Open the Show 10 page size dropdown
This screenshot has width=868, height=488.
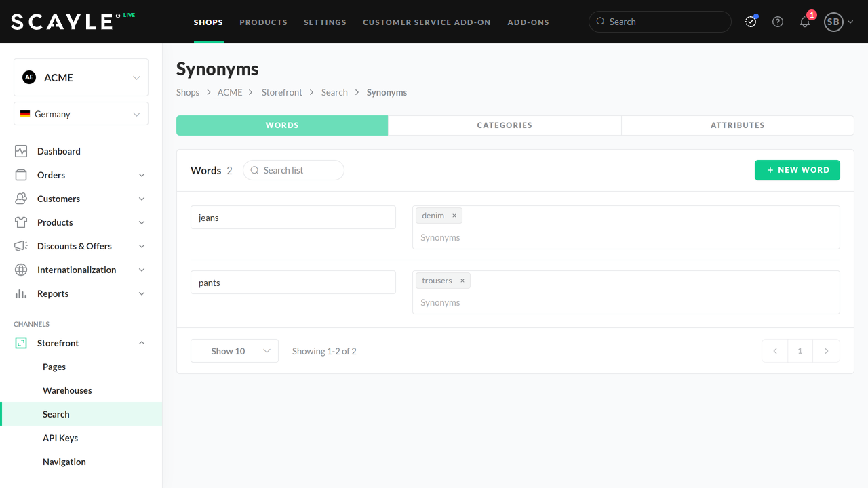click(235, 351)
